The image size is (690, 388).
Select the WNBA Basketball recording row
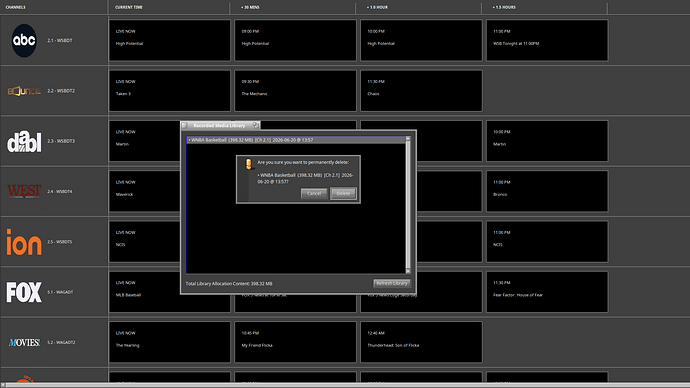tap(296, 140)
